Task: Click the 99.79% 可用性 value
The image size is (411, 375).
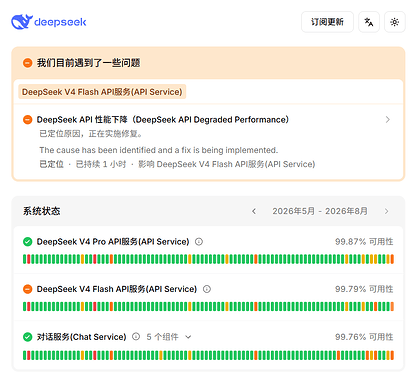Action: 364,289
